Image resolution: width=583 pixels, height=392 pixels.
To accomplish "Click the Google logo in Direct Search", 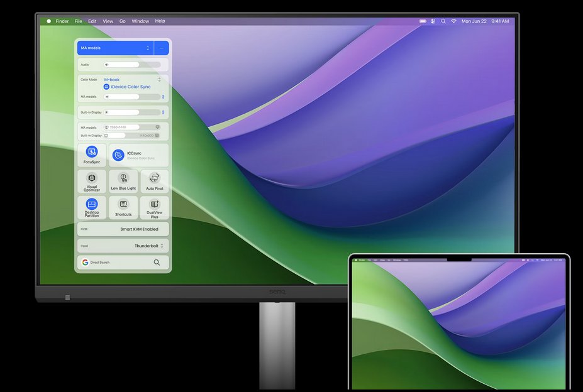I will pos(85,263).
